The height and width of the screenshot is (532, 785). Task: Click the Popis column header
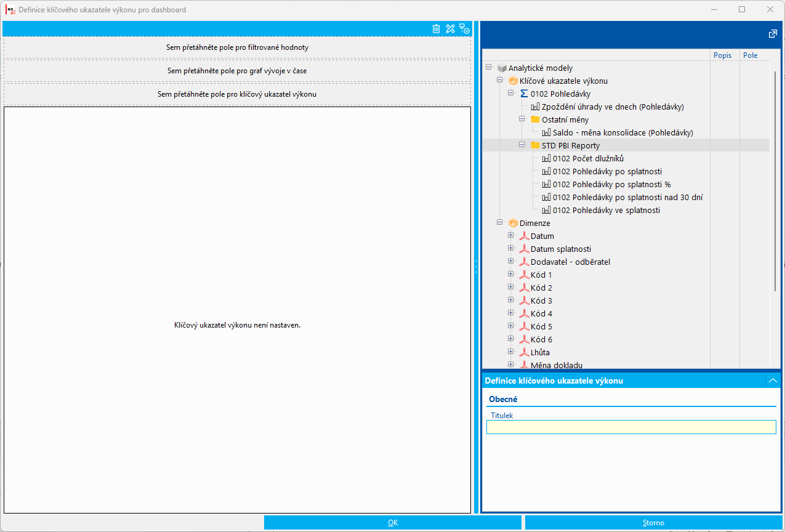coord(725,55)
